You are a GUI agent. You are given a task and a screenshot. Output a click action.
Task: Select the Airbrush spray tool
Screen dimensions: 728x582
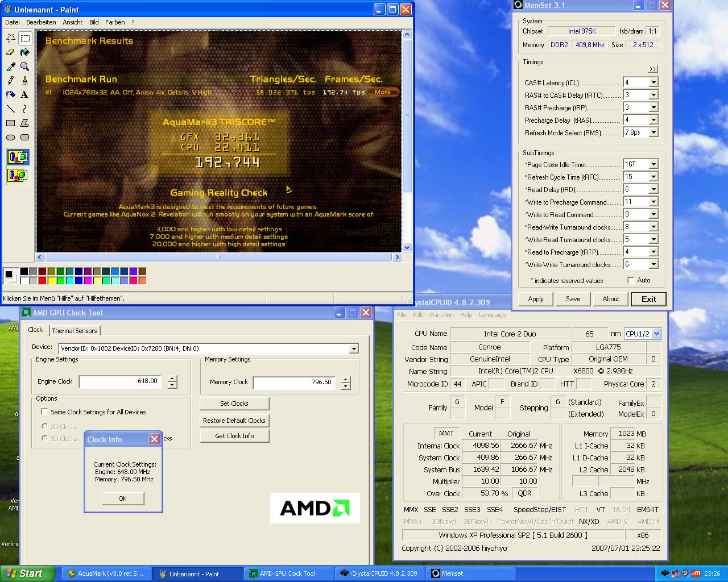point(11,95)
